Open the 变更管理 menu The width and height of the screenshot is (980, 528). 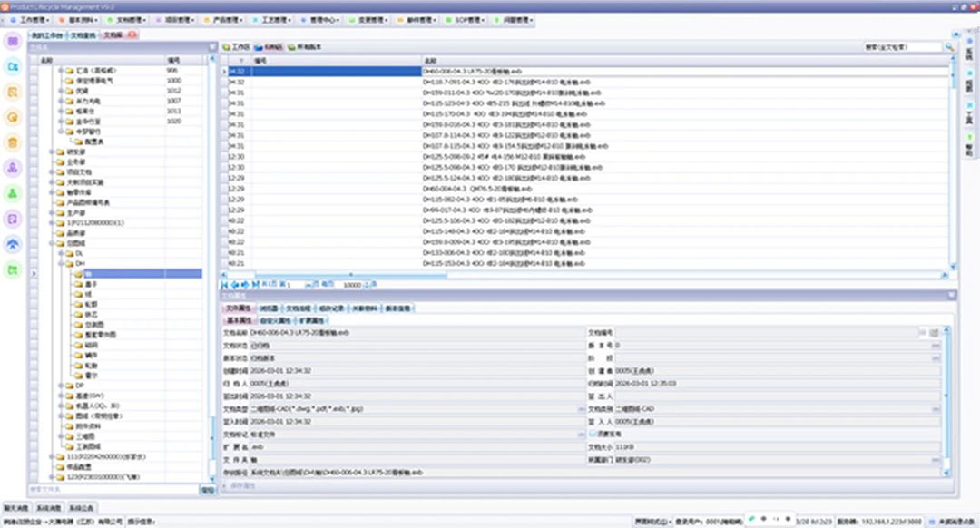pos(368,20)
